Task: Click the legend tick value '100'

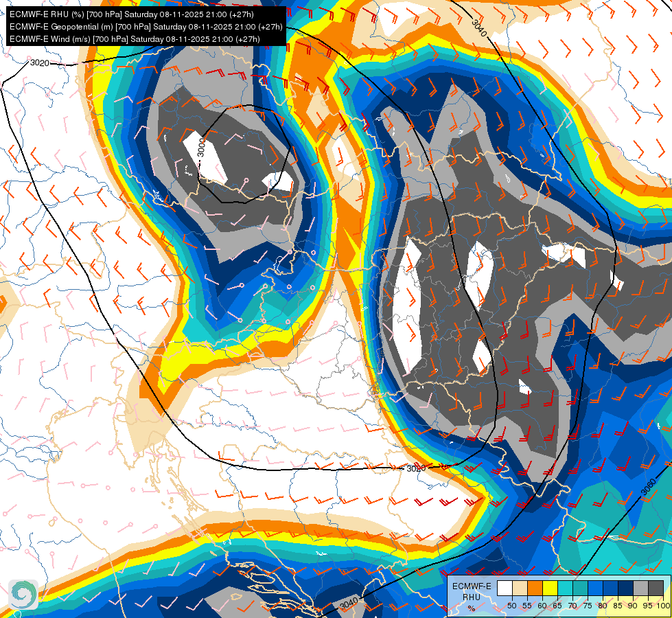Action: 663,606
